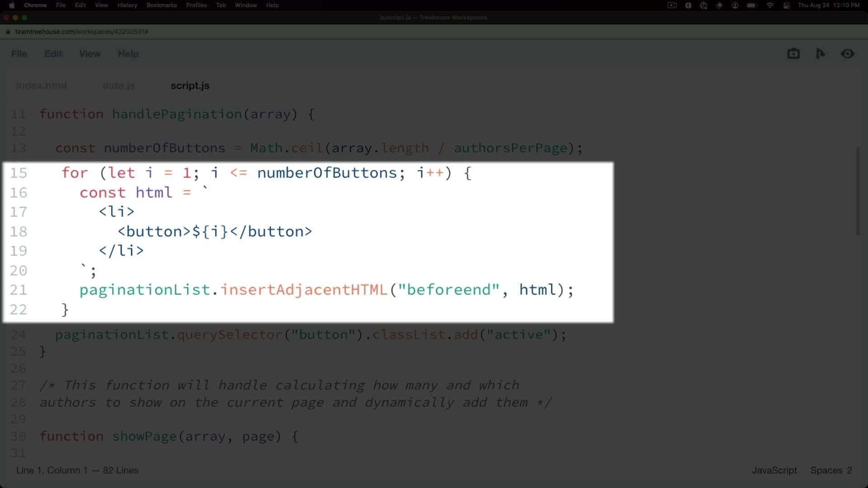Open the Apple menu
The height and width of the screenshot is (488, 868).
pyautogui.click(x=12, y=5)
